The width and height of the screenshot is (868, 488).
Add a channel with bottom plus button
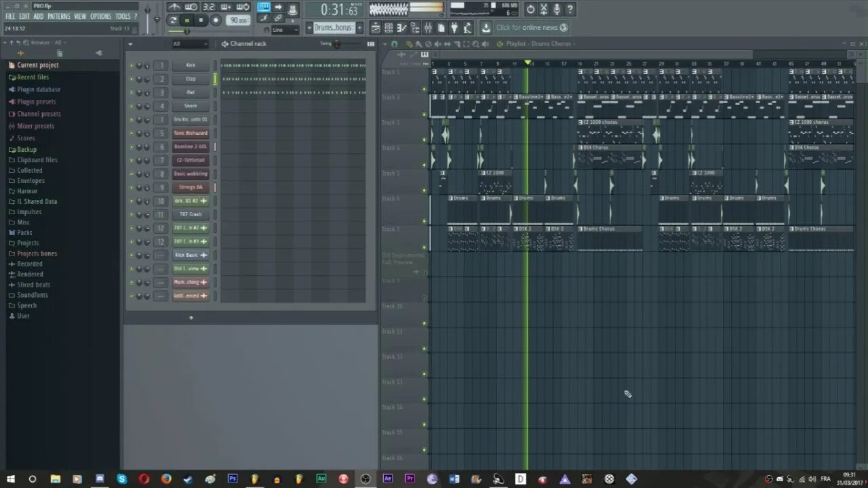tap(191, 318)
